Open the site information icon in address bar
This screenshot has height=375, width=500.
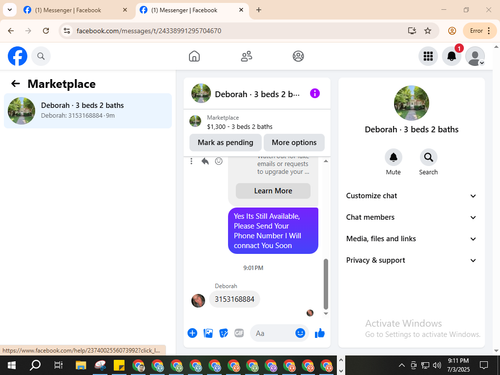(67, 31)
